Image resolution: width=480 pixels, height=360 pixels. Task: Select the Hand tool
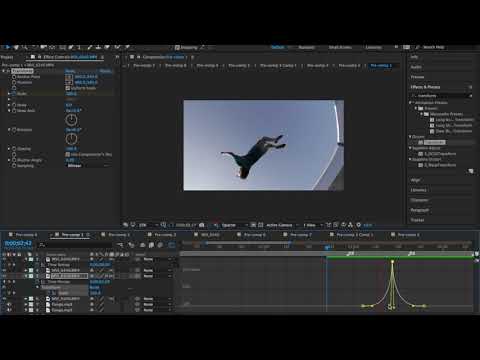16,48
